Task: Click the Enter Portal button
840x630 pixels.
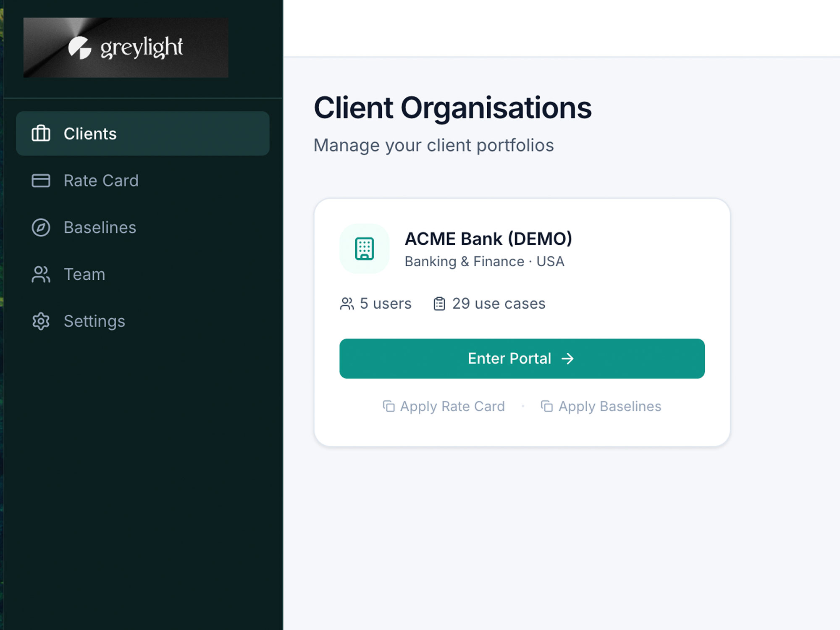Action: (x=522, y=358)
